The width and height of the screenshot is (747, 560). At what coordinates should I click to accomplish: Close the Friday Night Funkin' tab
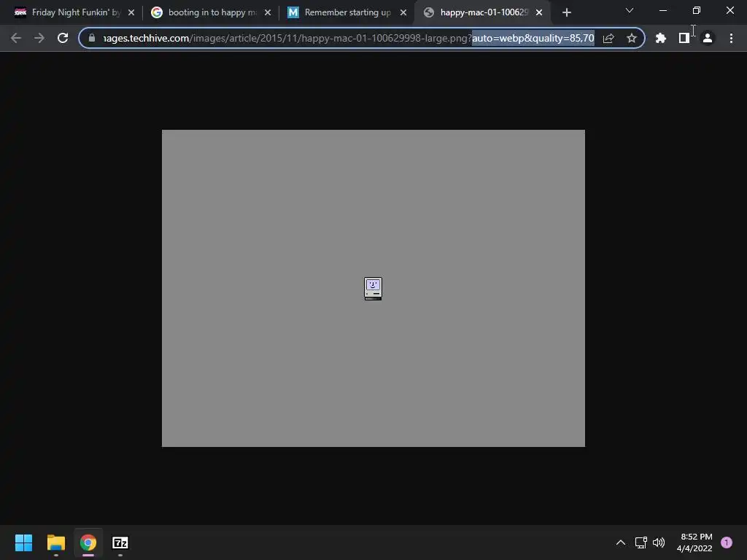(x=131, y=12)
